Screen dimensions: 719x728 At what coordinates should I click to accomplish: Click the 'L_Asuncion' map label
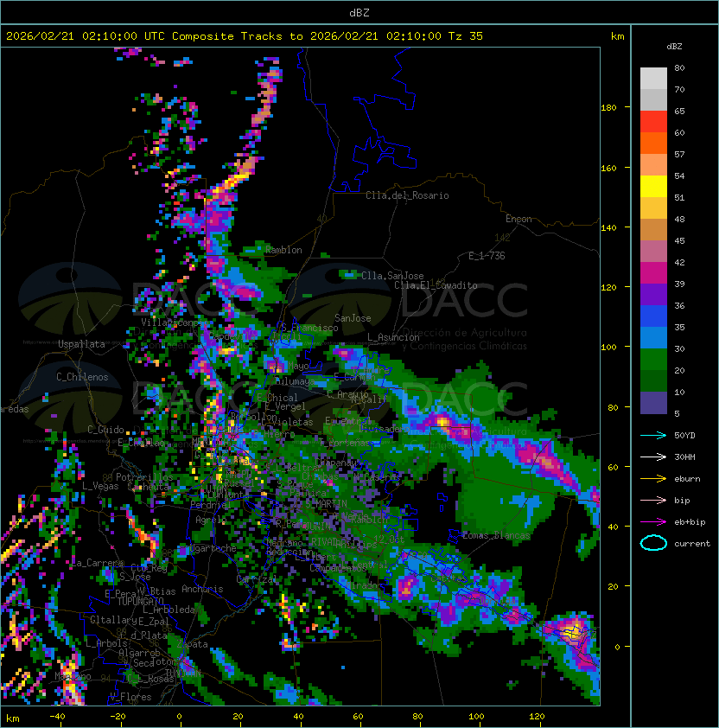(393, 337)
